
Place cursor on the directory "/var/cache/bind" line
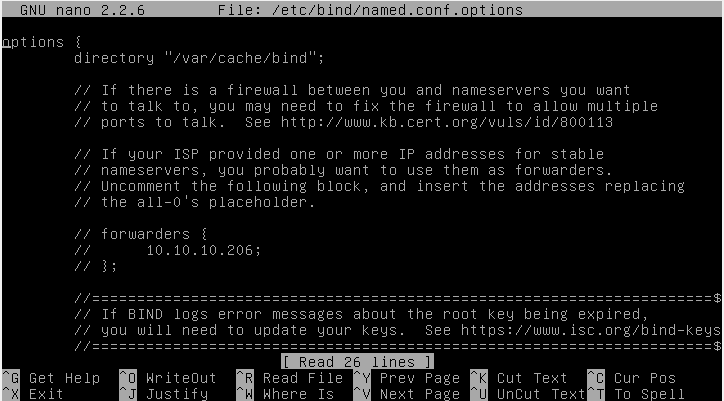199,58
